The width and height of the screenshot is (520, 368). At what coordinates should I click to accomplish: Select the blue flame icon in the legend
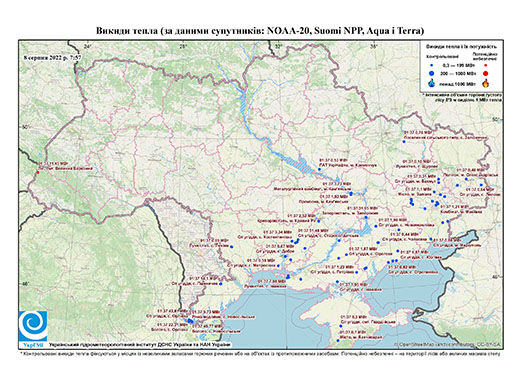coord(431,83)
